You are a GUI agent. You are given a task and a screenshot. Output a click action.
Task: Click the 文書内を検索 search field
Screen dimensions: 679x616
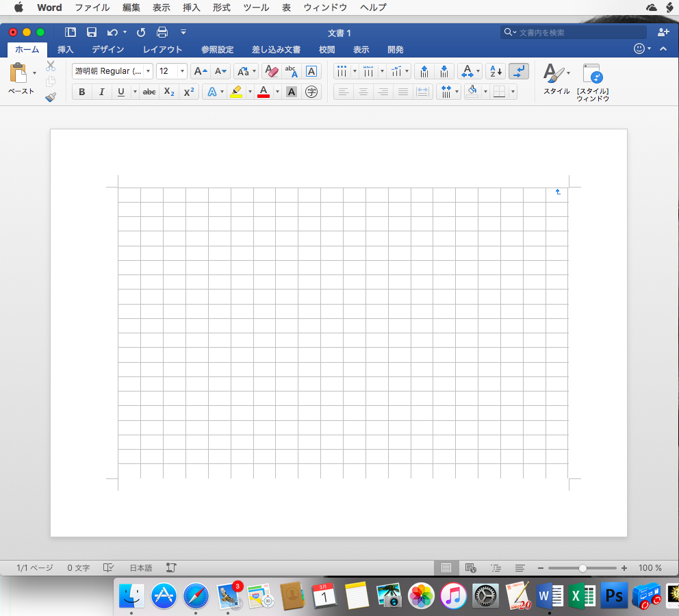[578, 32]
